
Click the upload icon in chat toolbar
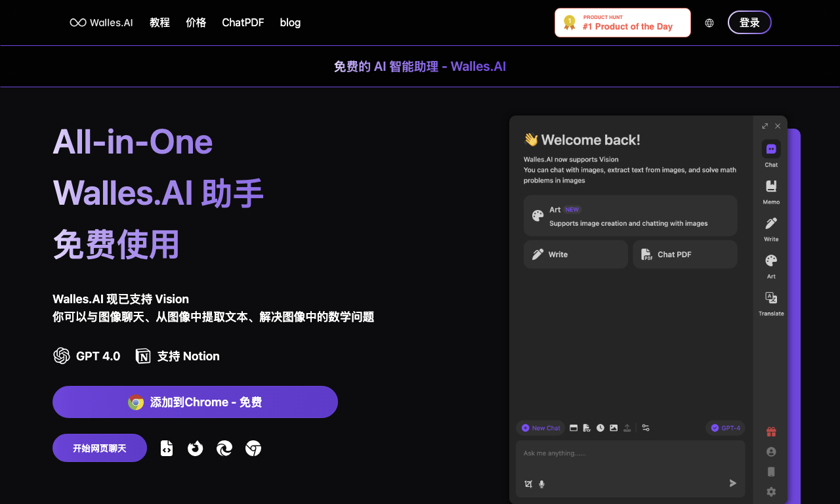(x=627, y=428)
